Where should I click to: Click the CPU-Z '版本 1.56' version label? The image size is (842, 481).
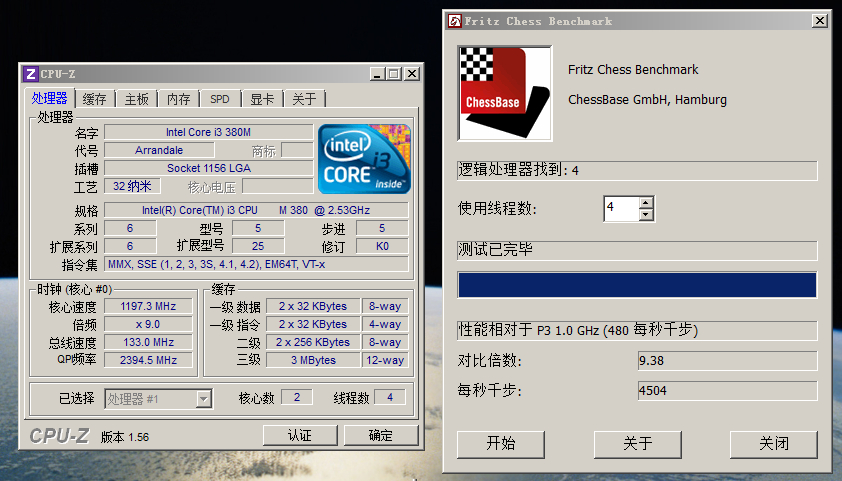point(125,437)
